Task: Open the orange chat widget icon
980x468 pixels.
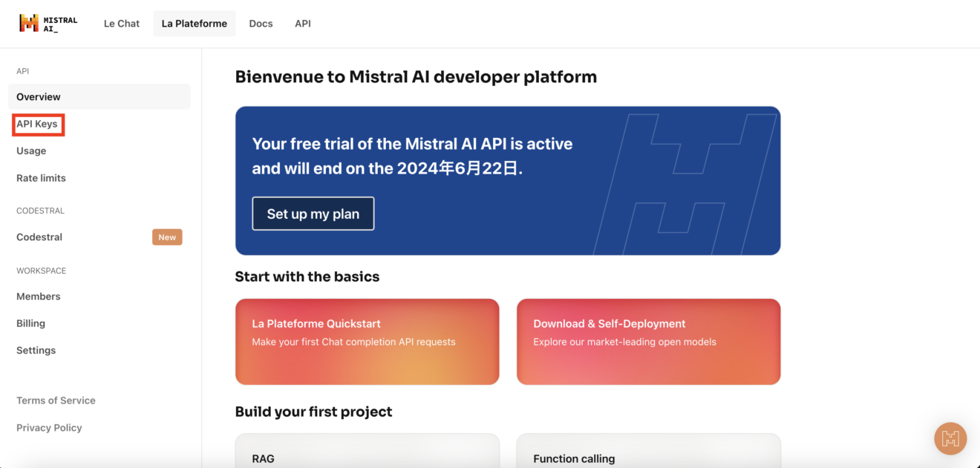Action: click(x=950, y=438)
